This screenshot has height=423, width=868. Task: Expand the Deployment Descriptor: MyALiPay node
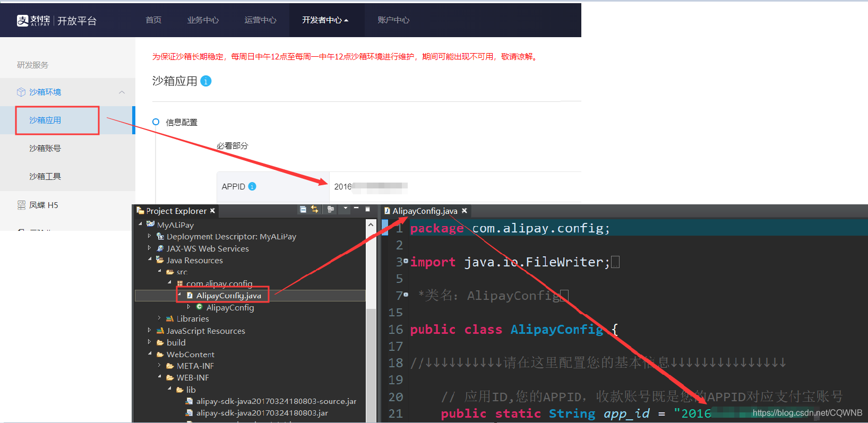point(150,236)
